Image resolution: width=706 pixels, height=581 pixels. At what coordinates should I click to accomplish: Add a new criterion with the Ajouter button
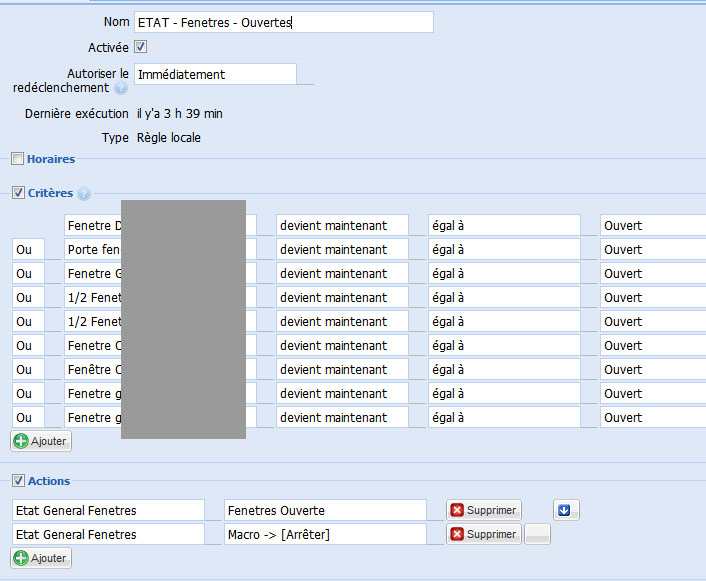point(41,441)
